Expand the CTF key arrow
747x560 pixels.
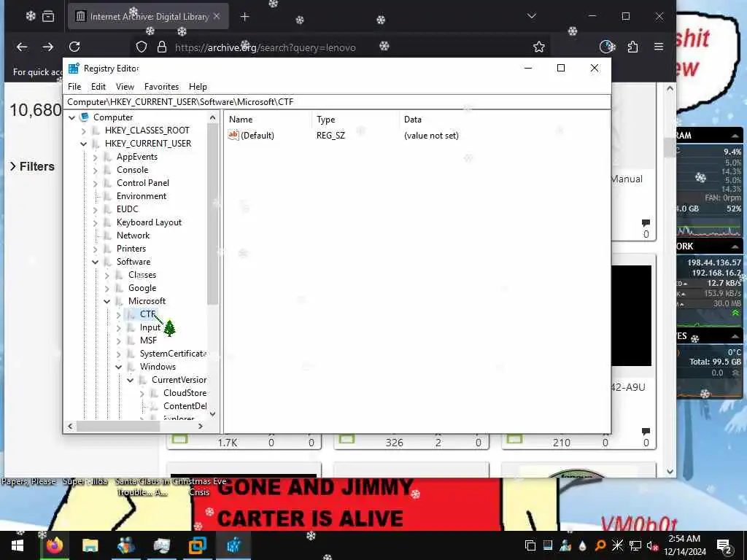pos(119,315)
